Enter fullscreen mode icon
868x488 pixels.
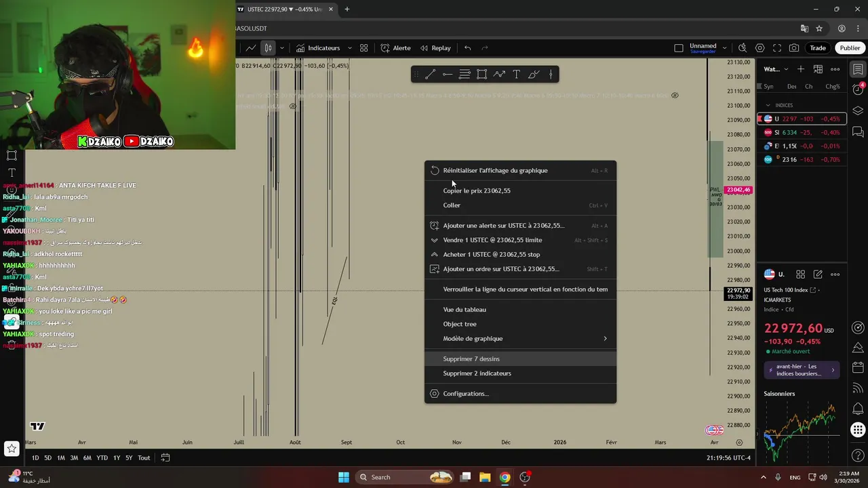click(x=777, y=48)
